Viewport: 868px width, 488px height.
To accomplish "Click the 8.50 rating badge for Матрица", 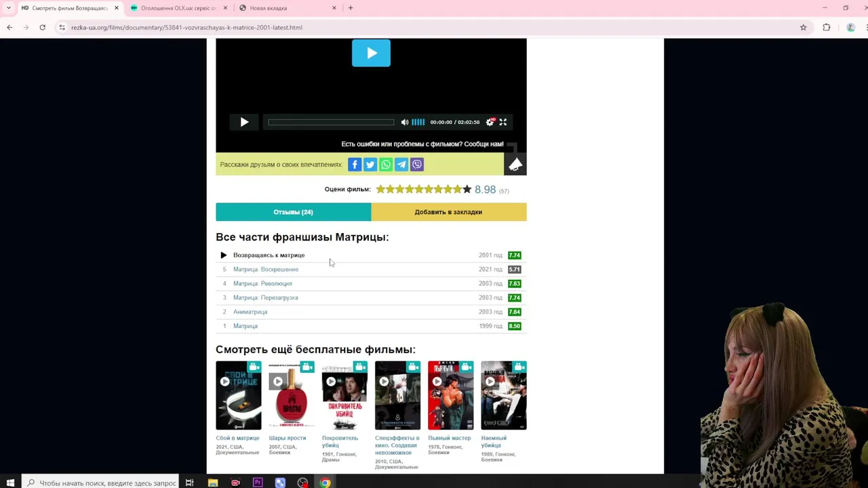I will [514, 326].
